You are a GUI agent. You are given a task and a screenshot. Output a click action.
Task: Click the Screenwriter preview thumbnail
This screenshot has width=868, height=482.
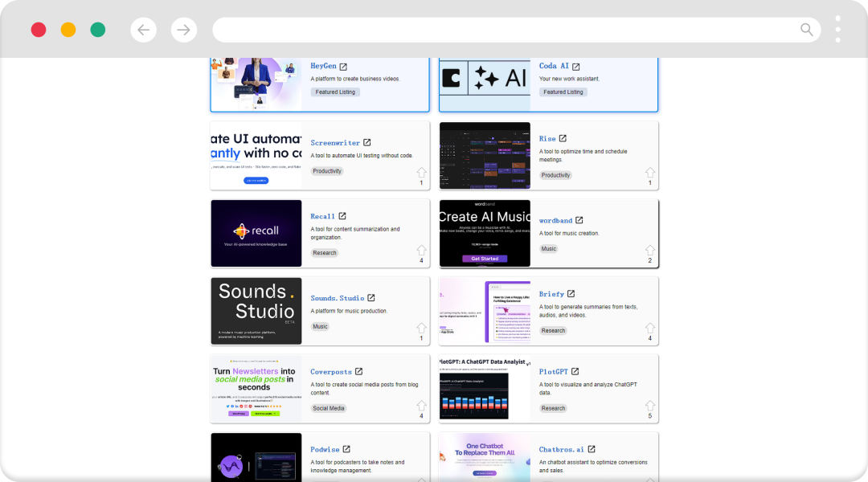(x=256, y=156)
